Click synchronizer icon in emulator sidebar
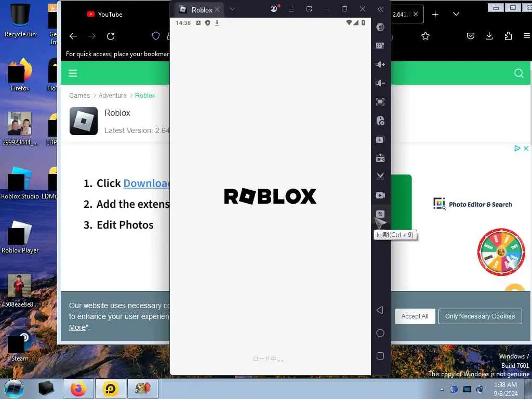Image resolution: width=532 pixels, height=399 pixels. coord(380,214)
